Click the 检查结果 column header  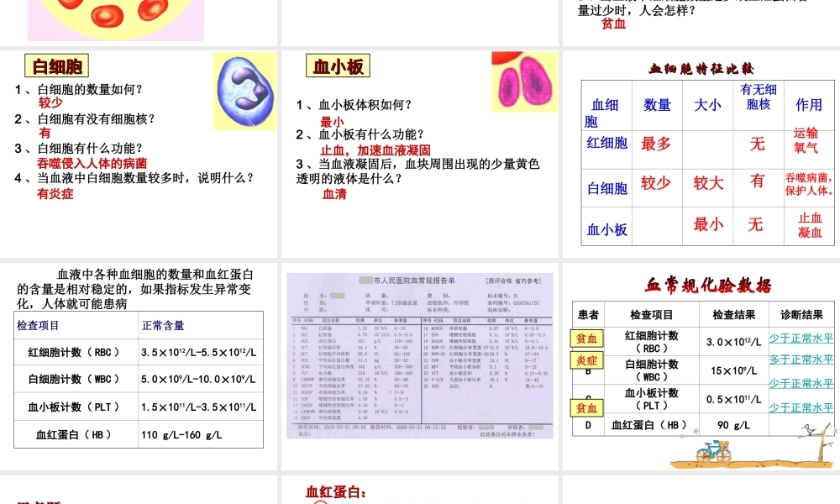pyautogui.click(x=734, y=315)
